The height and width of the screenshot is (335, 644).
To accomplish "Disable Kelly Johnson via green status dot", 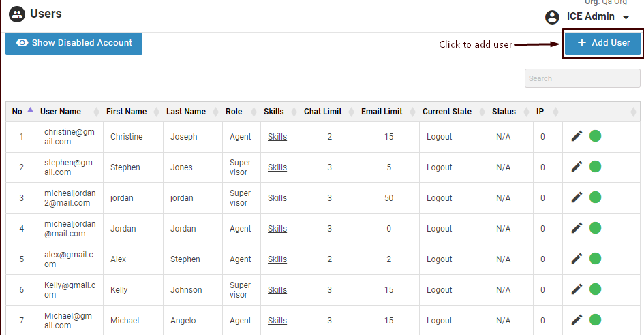I will 595,289.
